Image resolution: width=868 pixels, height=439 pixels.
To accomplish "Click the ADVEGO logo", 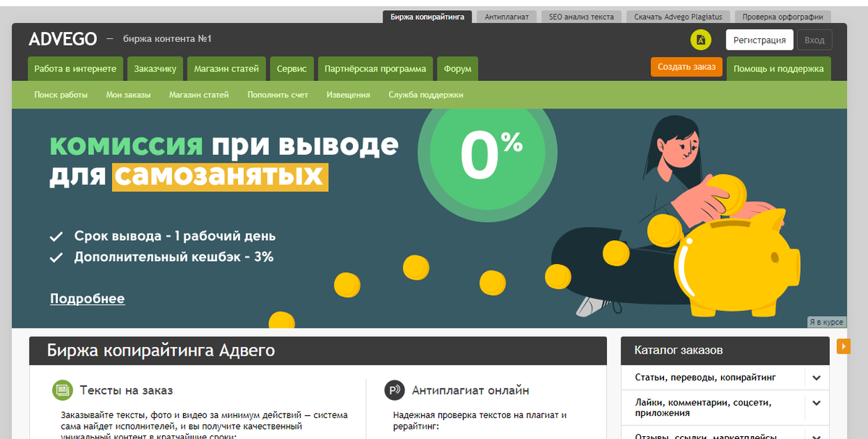I will 64,39.
